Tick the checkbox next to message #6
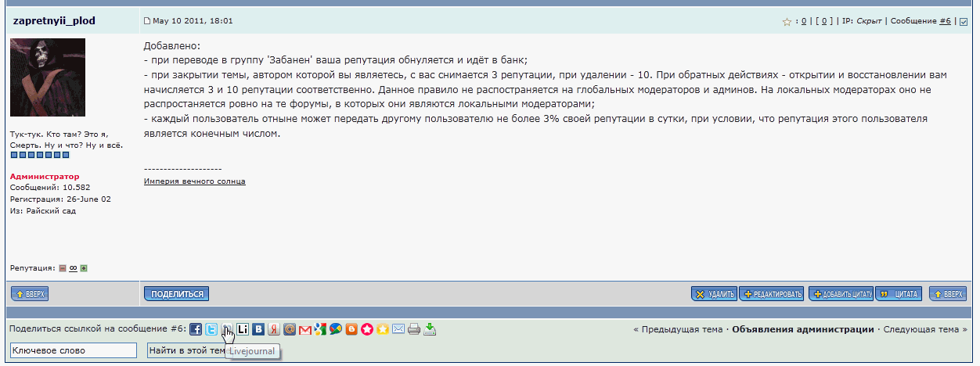Screen dimensions: 980x366 pos(963,22)
